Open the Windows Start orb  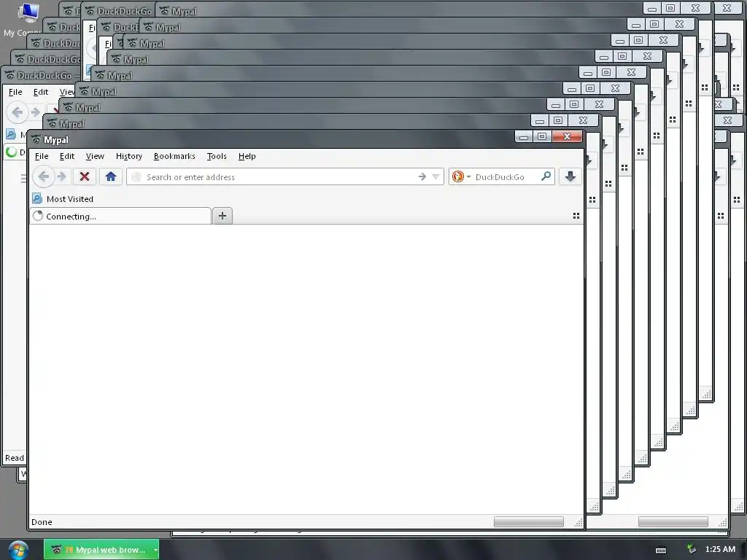point(18,550)
